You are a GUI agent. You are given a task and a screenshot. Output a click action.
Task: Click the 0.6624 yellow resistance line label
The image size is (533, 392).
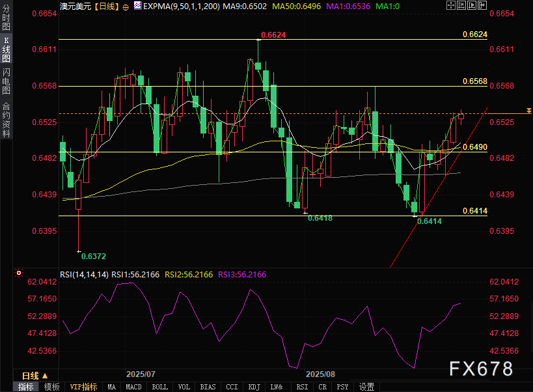click(474, 34)
